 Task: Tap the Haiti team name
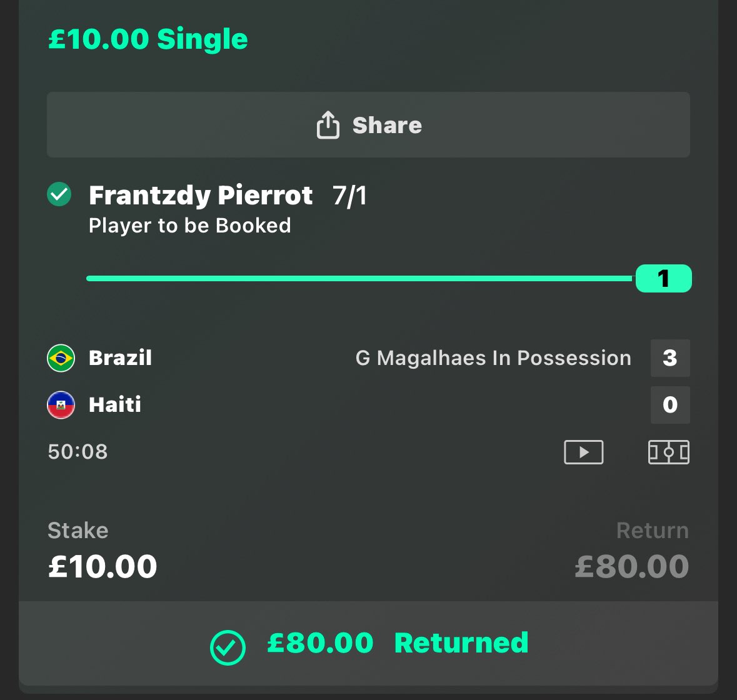[115, 404]
